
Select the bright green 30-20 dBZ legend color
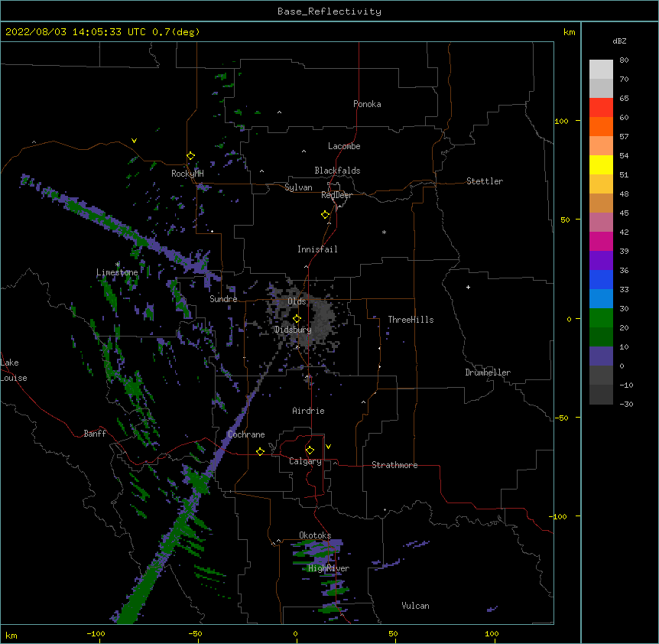pyautogui.click(x=601, y=318)
